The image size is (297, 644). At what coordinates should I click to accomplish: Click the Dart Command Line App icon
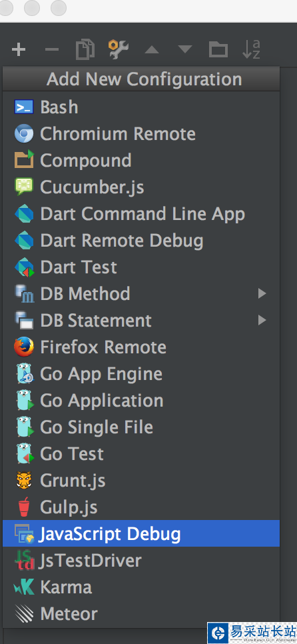click(x=24, y=214)
